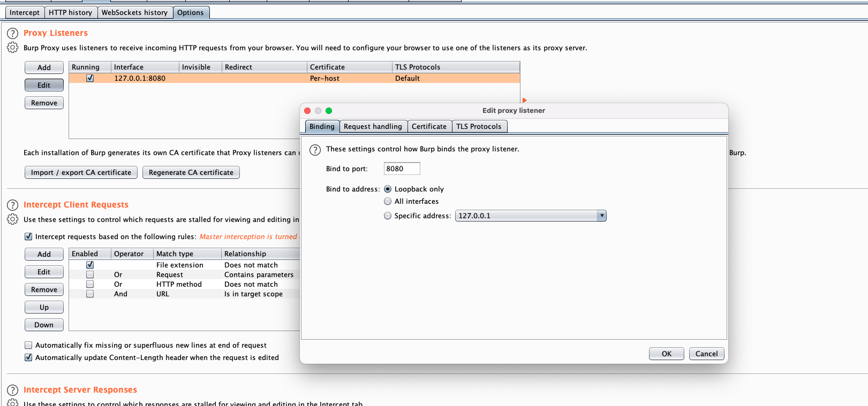
Task: Click Regenerate CA certificate button
Action: (x=191, y=172)
